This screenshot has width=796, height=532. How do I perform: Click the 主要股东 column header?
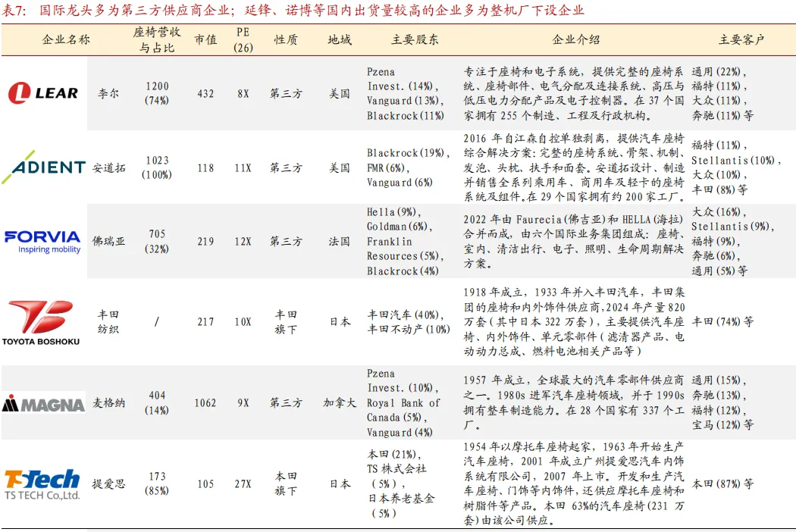pyautogui.click(x=415, y=39)
